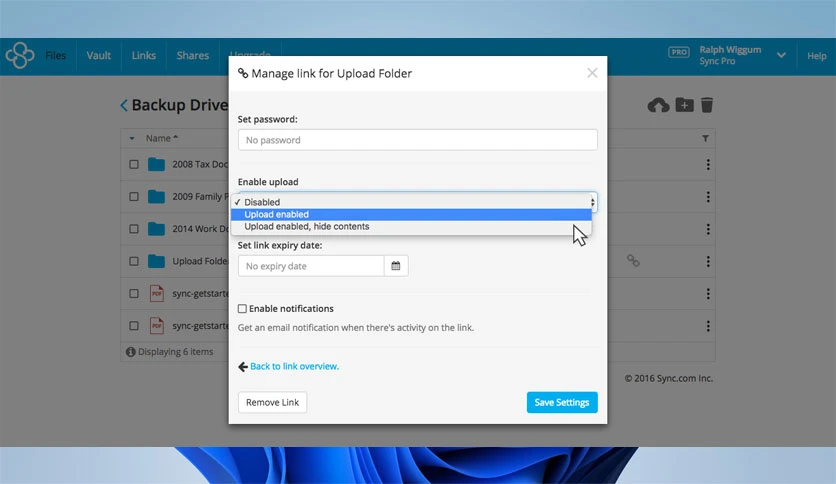Tick the 2008 Tax Docs checkbox

click(x=134, y=165)
